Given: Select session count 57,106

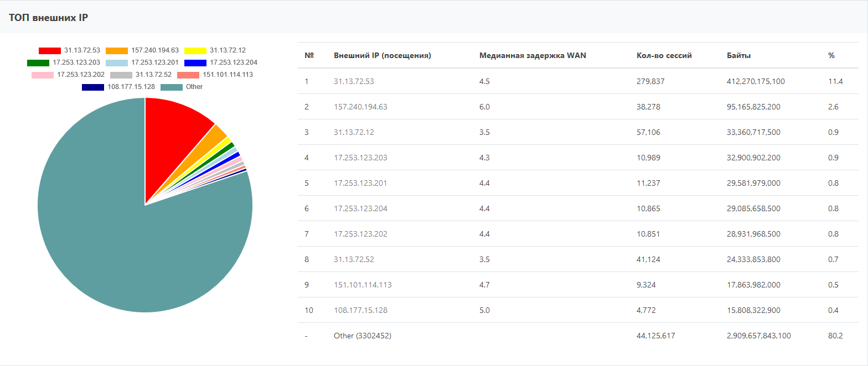Looking at the screenshot, I should 648,132.
